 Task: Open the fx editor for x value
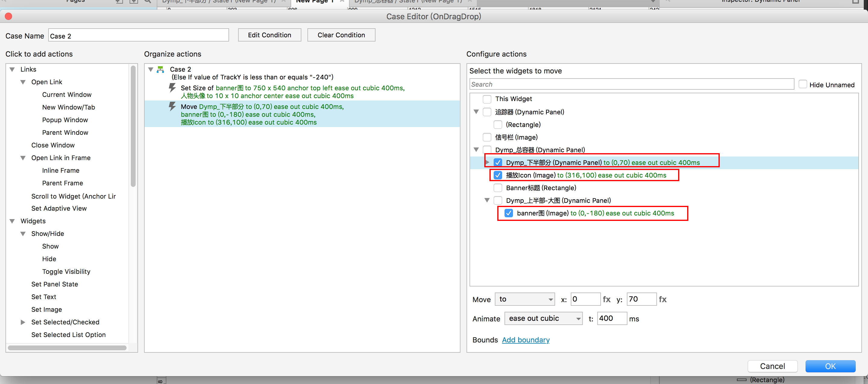606,299
